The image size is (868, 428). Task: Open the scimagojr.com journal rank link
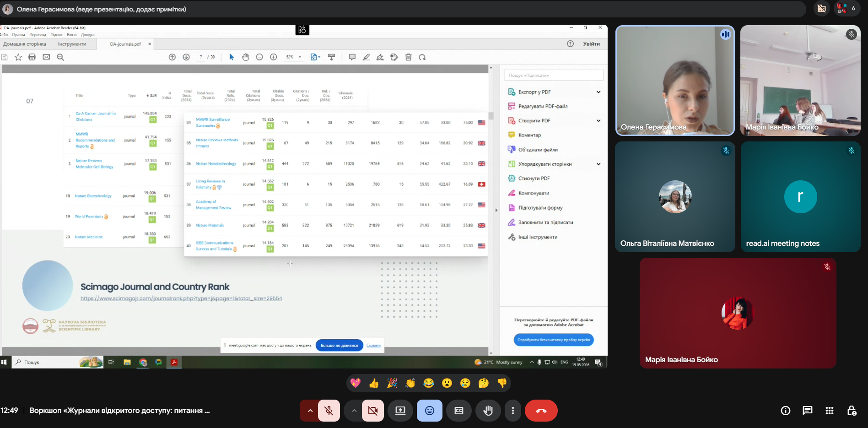coord(181,298)
